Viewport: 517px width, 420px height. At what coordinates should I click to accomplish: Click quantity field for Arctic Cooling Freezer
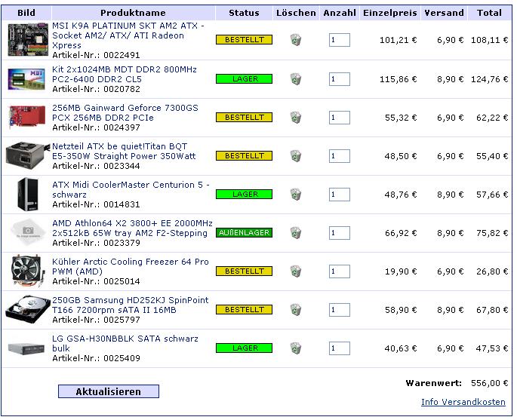pyautogui.click(x=340, y=271)
